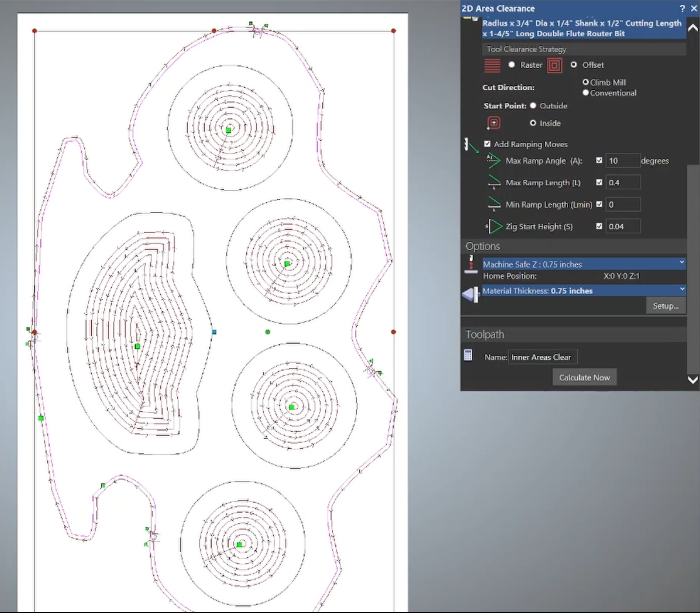The height and width of the screenshot is (613, 700).
Task: Click the blue square node in drawing
Action: coord(214,332)
